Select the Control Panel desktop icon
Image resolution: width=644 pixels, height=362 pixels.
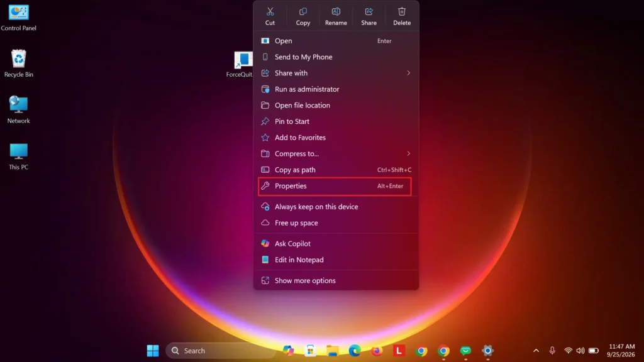(18, 18)
